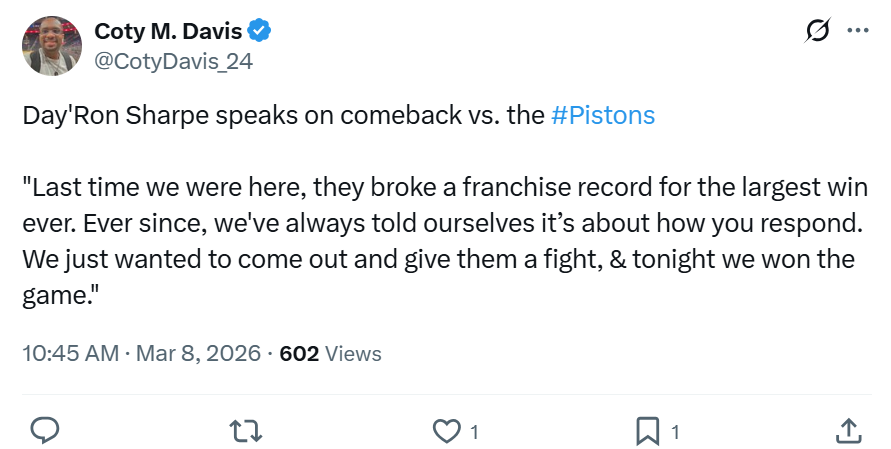
Task: Open the three-dot More options menu
Action: point(858,31)
